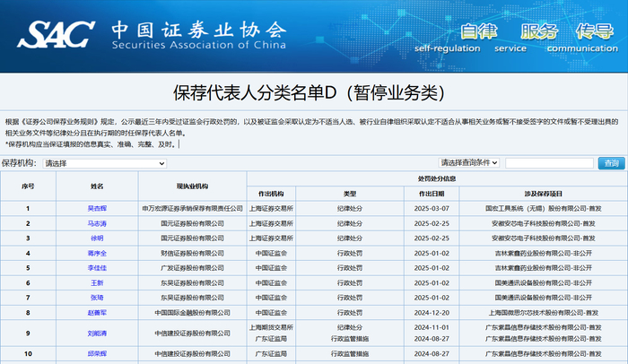Click the 刘昭涛 name link
The width and height of the screenshot is (628, 364).
[96, 334]
